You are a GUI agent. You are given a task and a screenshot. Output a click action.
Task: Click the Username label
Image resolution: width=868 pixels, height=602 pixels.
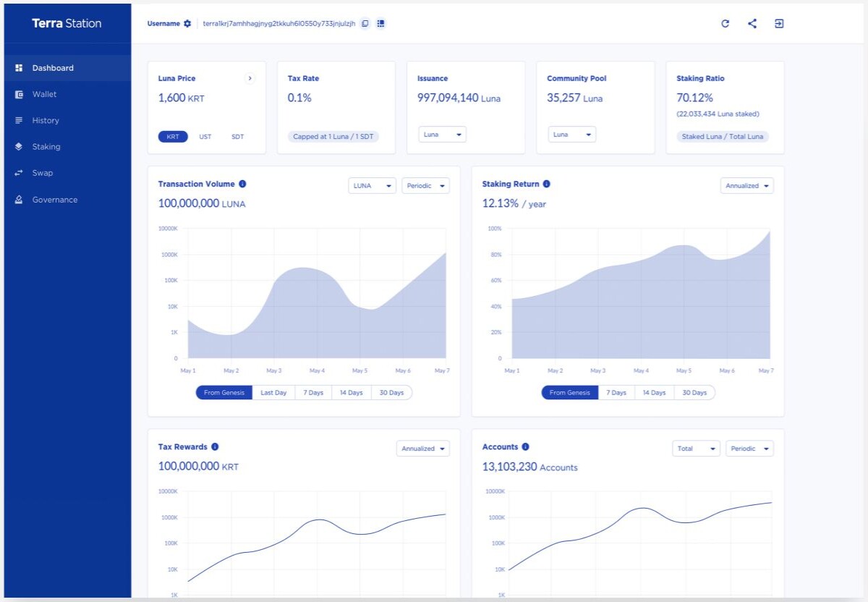pos(163,23)
